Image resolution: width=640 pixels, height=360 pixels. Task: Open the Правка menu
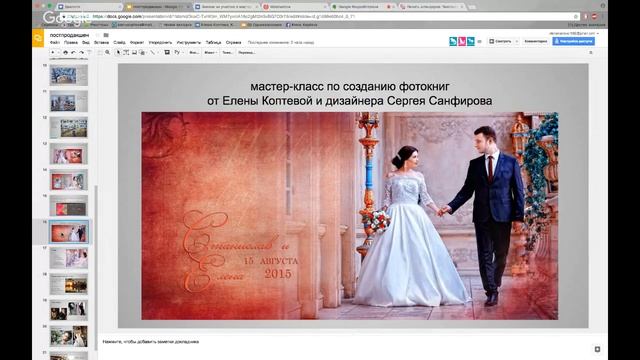tap(71, 42)
